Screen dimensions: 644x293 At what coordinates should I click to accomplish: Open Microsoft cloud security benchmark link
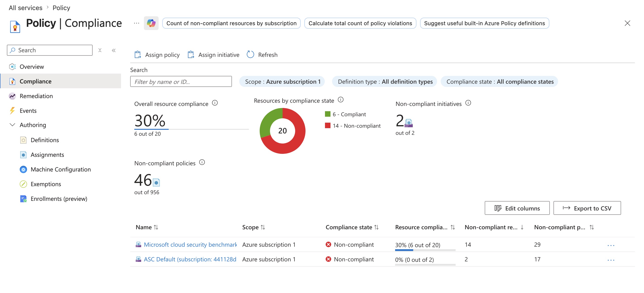(x=190, y=245)
